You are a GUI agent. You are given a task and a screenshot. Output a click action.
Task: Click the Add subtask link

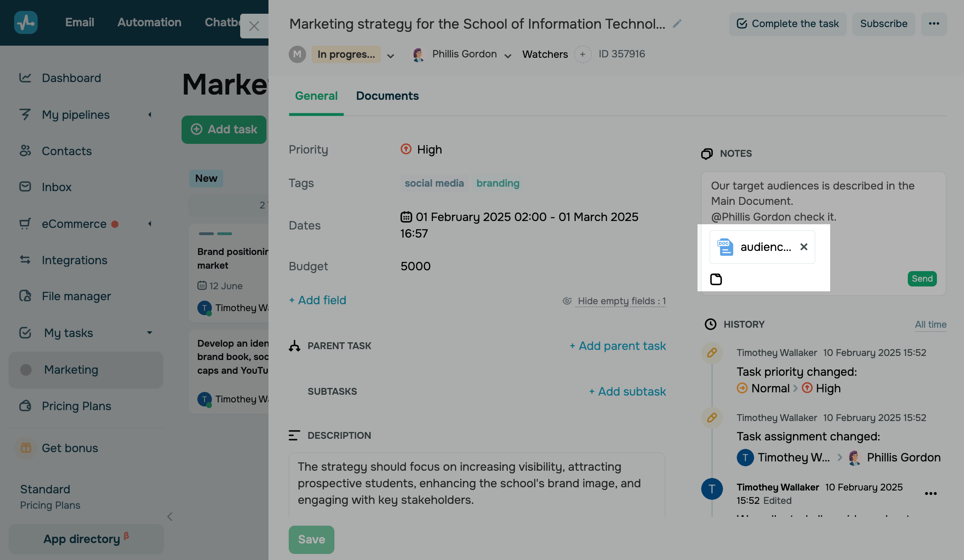pyautogui.click(x=628, y=392)
